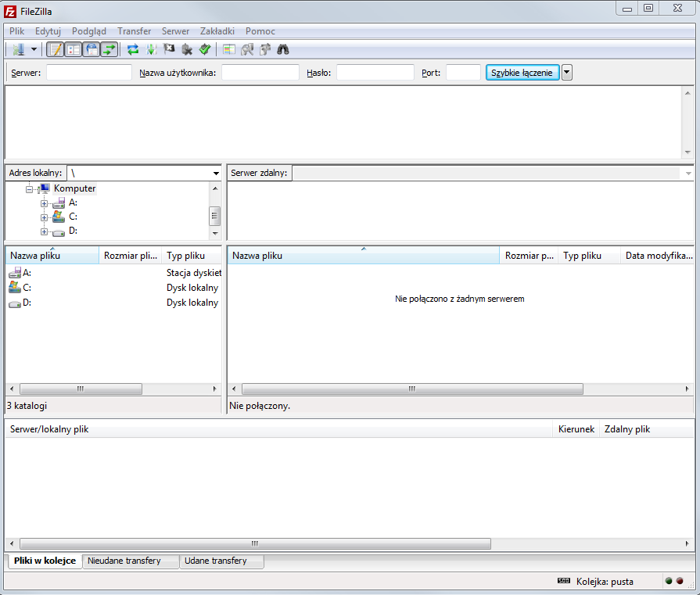Open the Site Manager dropdown arrow
The width and height of the screenshot is (700, 595).
34,49
